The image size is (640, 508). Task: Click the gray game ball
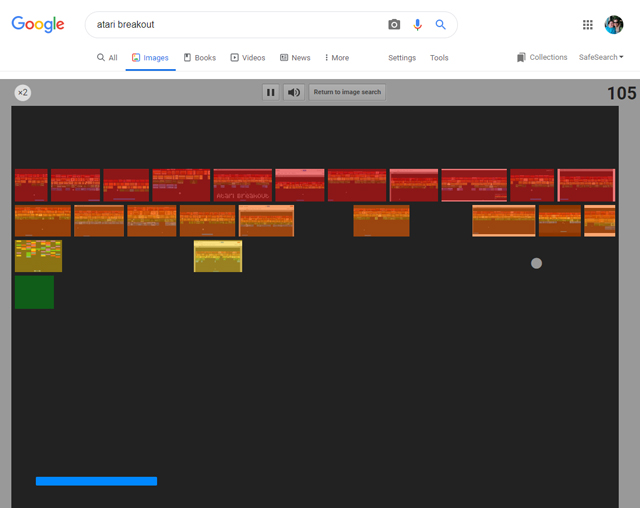(536, 263)
